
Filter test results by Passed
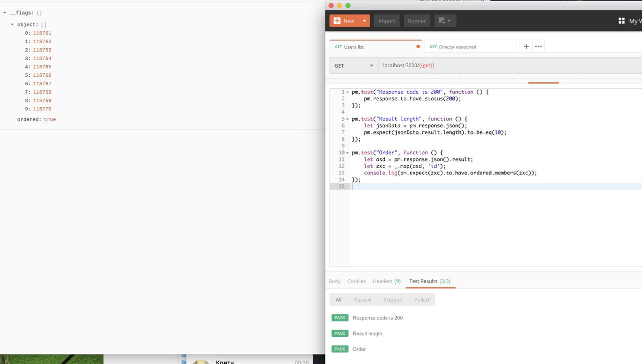pos(362,300)
